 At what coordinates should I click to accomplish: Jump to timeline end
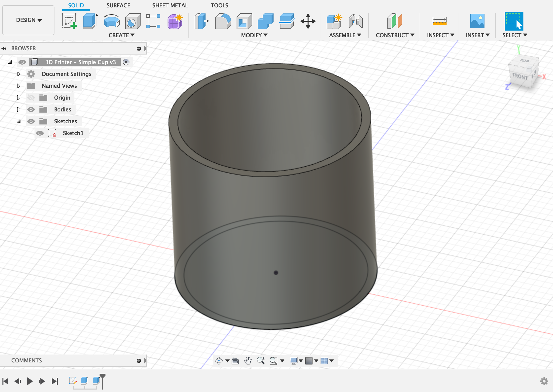click(x=55, y=381)
